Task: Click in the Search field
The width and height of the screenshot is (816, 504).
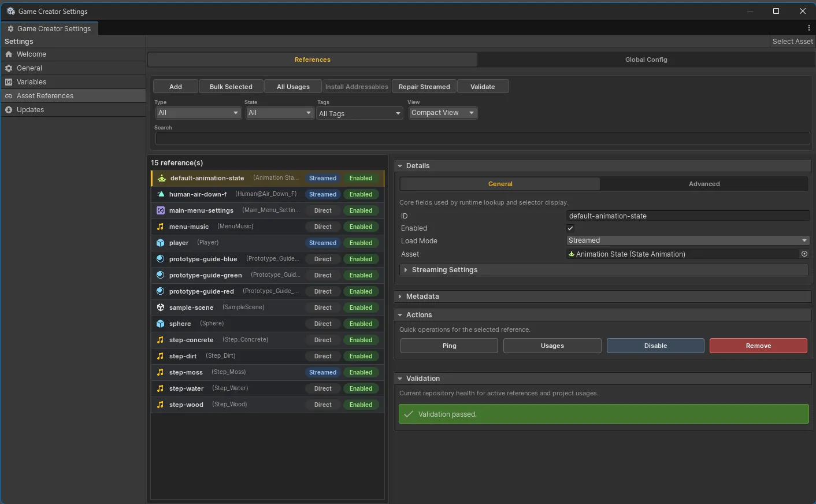Action: tap(483, 139)
